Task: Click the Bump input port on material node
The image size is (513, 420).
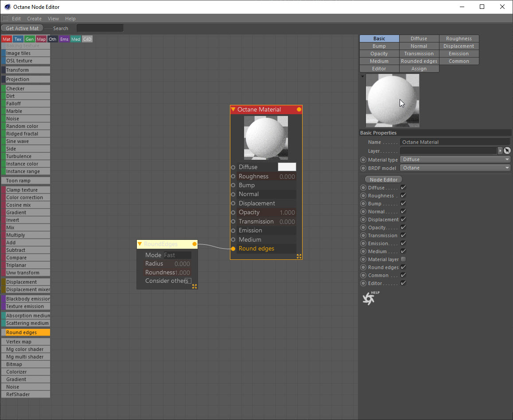Action: (x=233, y=185)
